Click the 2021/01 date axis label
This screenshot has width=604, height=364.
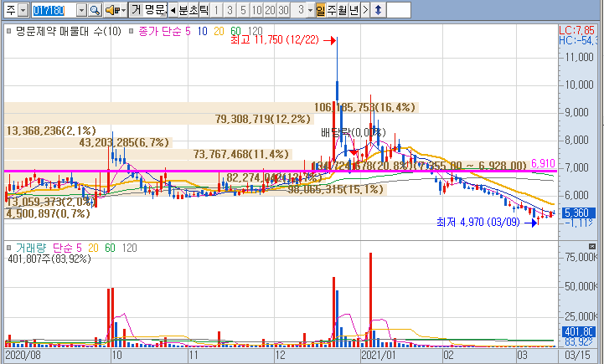379,355
